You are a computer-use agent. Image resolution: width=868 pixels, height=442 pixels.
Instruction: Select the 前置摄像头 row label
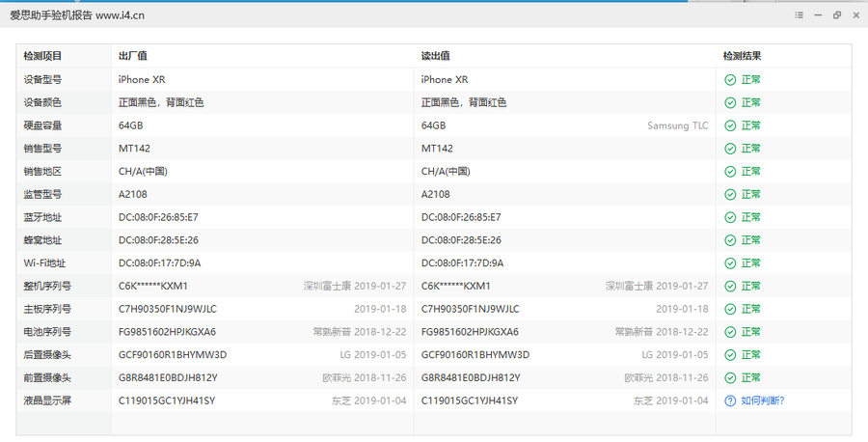coord(47,377)
